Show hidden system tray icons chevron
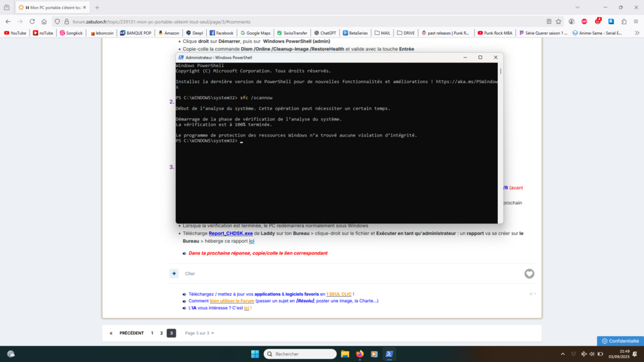 [563, 354]
